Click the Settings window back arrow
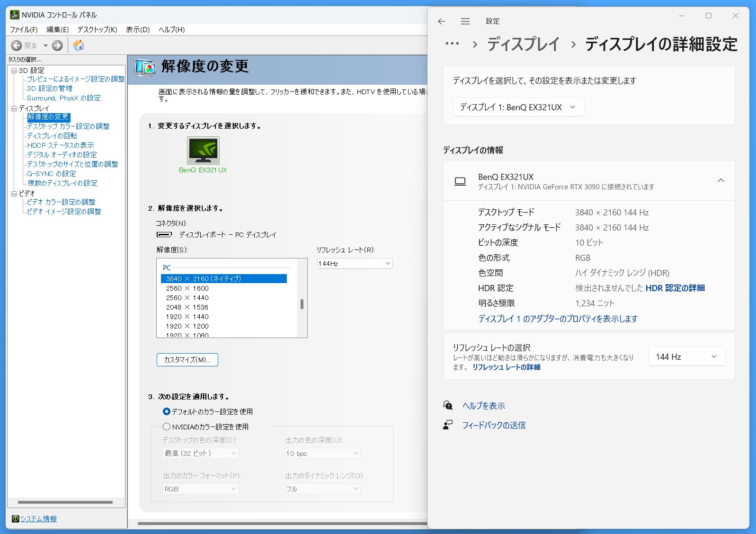The height and width of the screenshot is (534, 756). pos(442,21)
